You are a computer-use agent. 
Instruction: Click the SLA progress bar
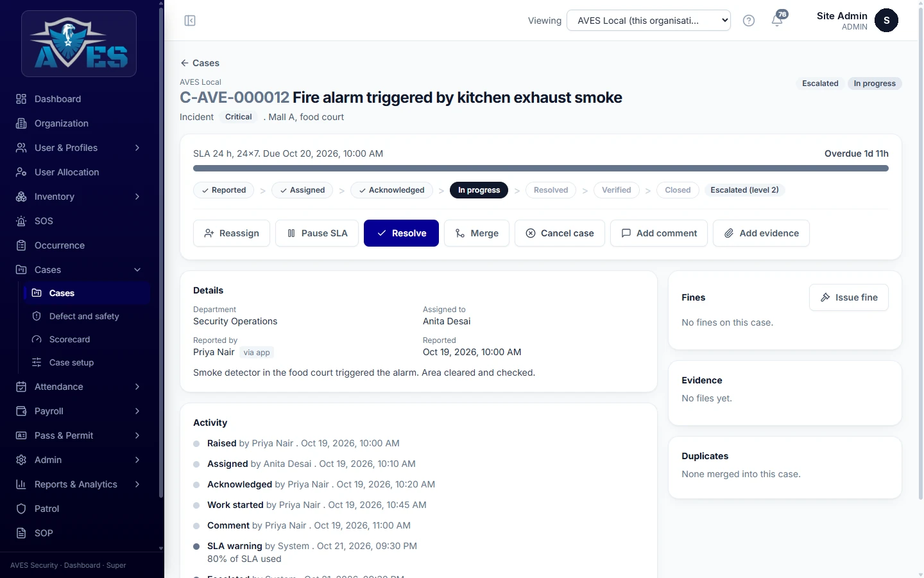pos(541,168)
